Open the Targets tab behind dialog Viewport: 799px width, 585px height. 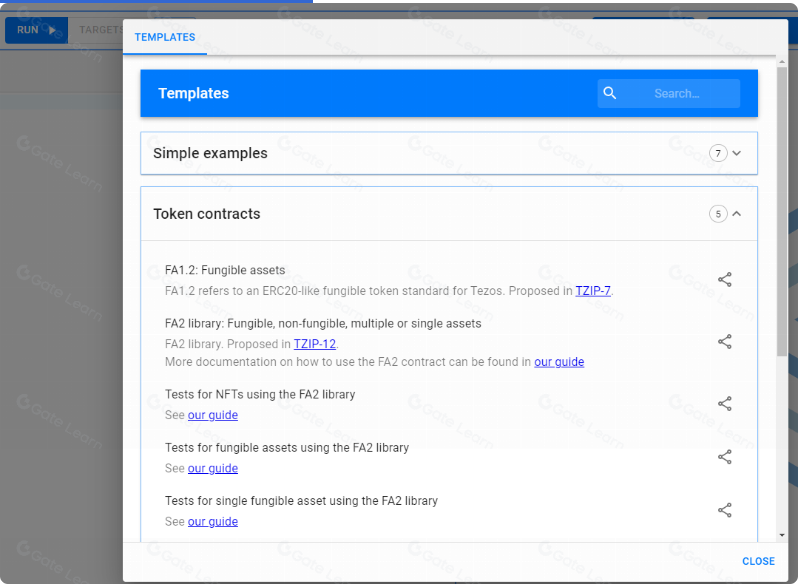tap(100, 30)
